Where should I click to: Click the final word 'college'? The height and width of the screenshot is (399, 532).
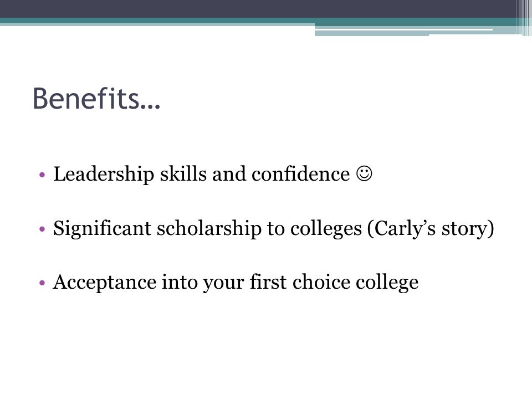[x=387, y=282]
